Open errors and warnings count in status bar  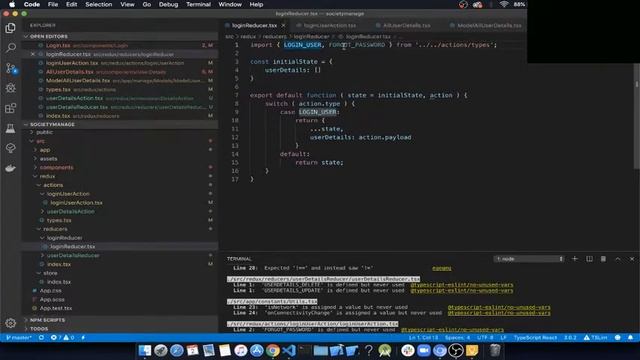(62, 338)
